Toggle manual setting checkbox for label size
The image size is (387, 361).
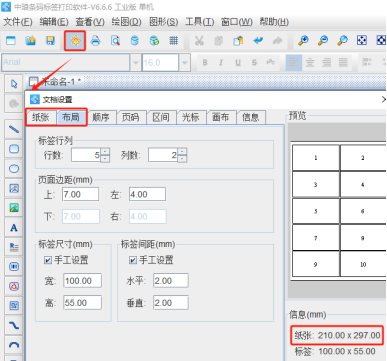click(48, 260)
